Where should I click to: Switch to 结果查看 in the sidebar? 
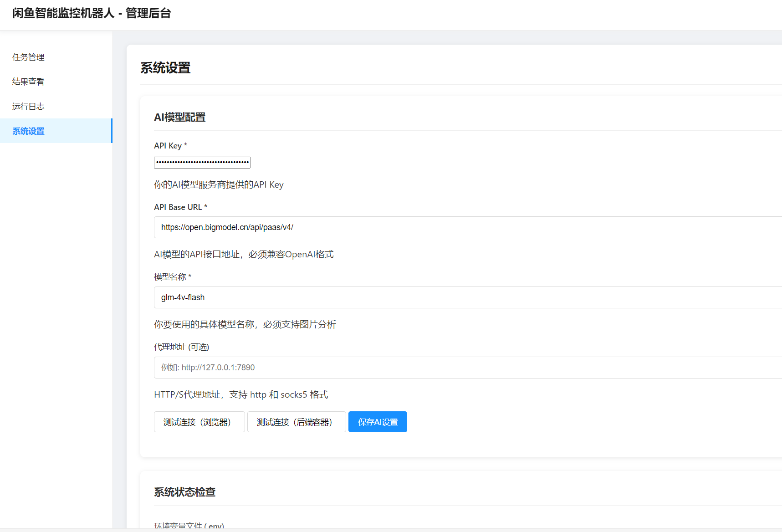28,82
